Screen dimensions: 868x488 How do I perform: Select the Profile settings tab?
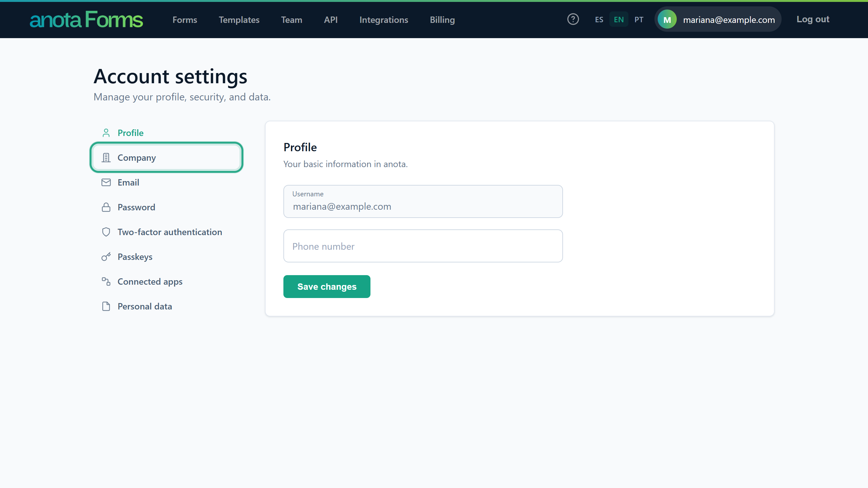point(166,133)
